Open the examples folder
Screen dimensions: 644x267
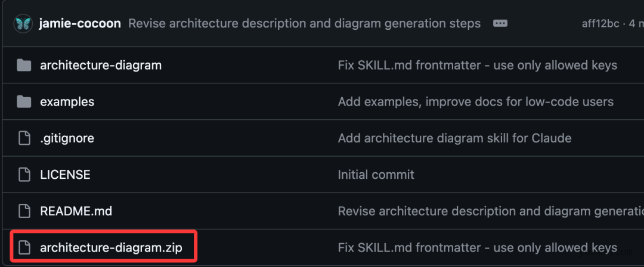click(67, 102)
